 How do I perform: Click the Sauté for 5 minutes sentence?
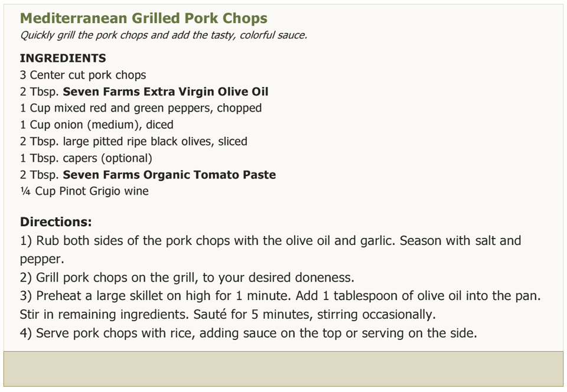click(314, 314)
